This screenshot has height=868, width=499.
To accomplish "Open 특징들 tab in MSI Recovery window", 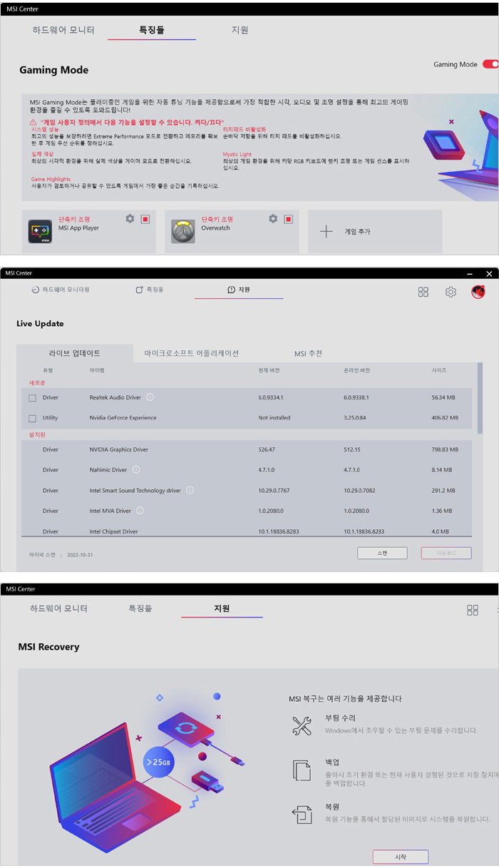I will click(x=140, y=609).
